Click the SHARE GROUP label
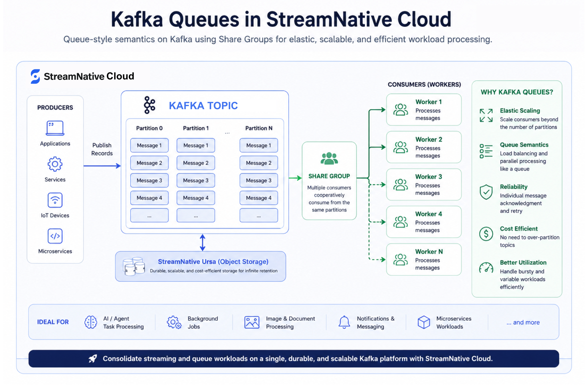Image resolution: width=588 pixels, height=389 pixels. pos(329,176)
